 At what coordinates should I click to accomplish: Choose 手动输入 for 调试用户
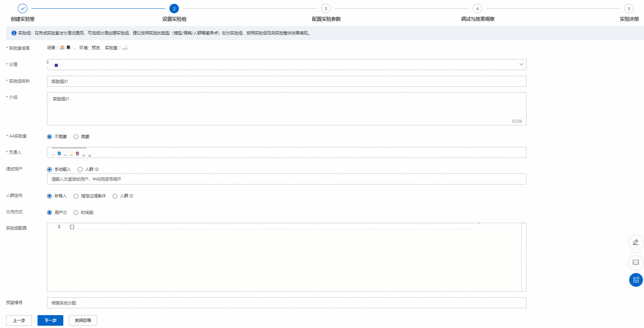pyautogui.click(x=49, y=169)
